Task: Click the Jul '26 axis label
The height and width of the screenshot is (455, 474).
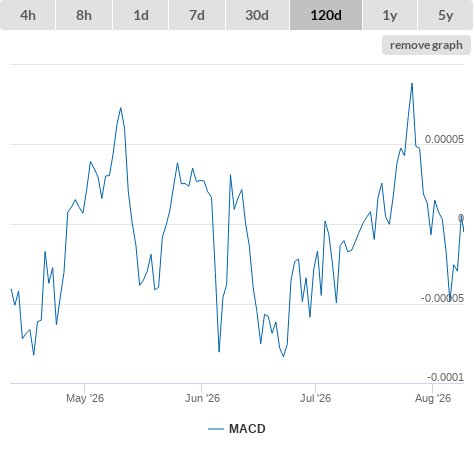Action: coord(315,398)
